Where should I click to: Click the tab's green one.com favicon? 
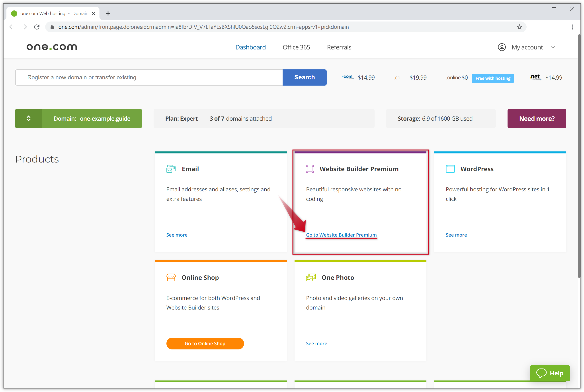click(x=14, y=14)
